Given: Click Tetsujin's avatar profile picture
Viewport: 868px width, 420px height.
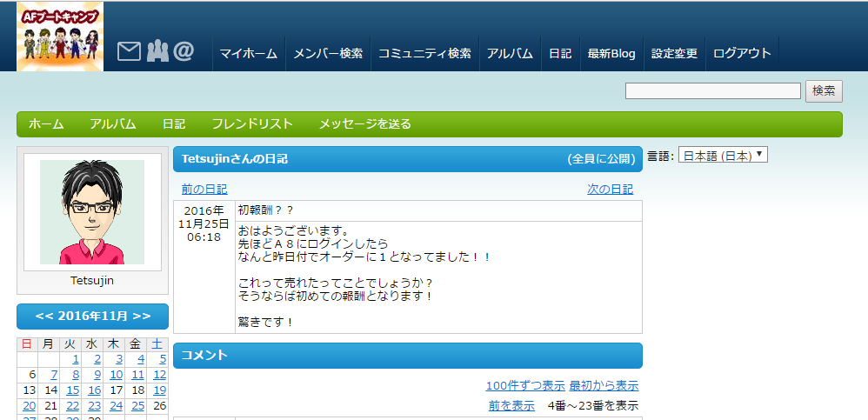Looking at the screenshot, I should click(92, 212).
